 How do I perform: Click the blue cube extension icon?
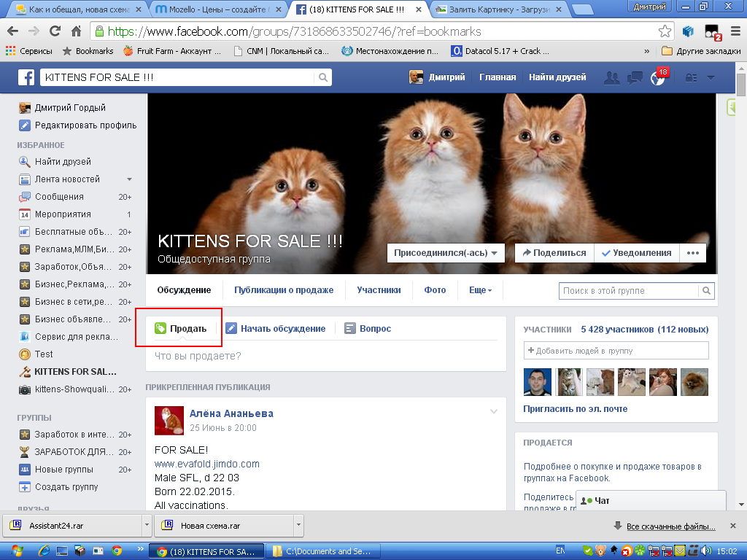coord(688,31)
